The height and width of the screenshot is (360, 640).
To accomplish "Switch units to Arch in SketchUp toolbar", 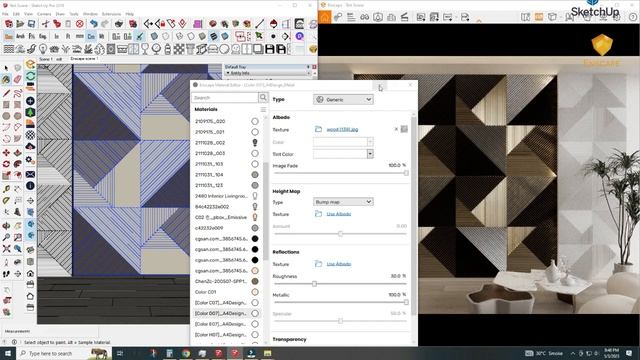I will coord(20,36).
